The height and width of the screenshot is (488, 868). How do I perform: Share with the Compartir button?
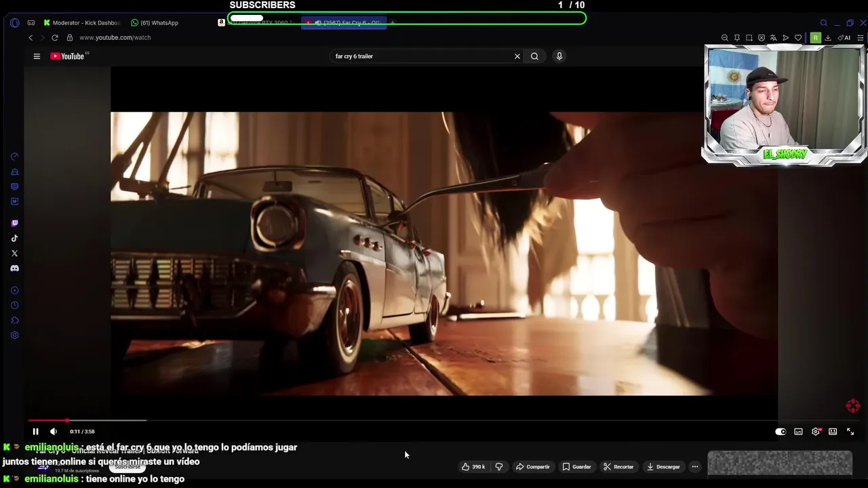point(533,467)
